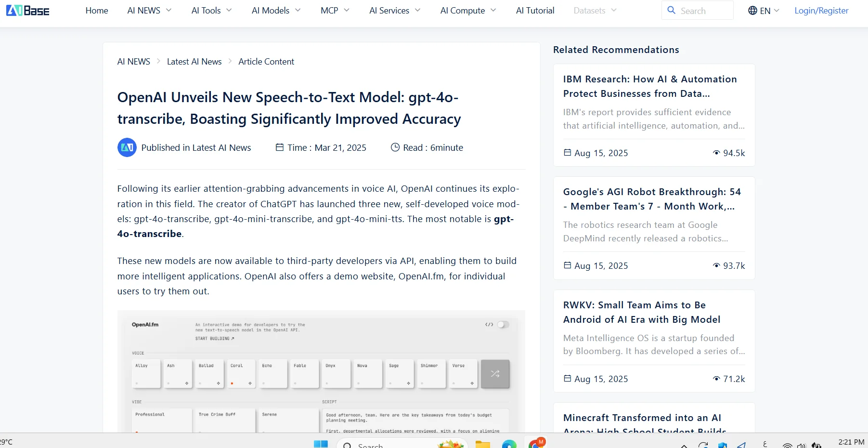Click calendar icon on Google's AGI Robot card
The width and height of the screenshot is (868, 448).
coord(568,265)
